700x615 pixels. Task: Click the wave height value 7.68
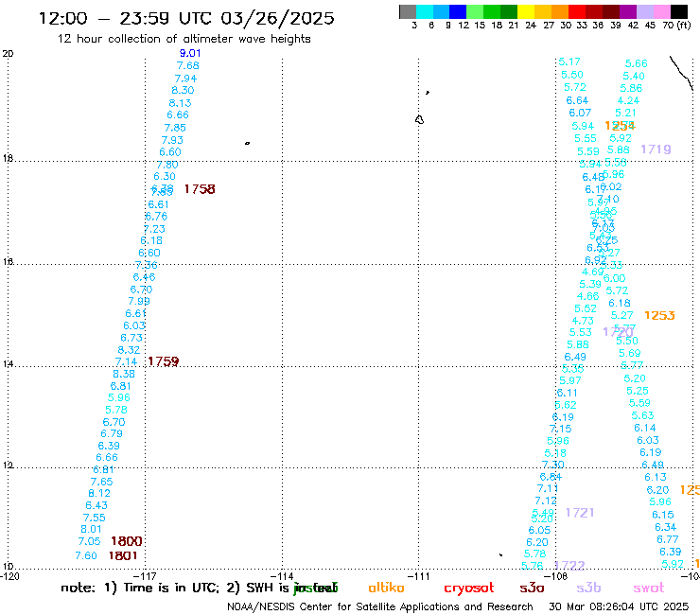(x=188, y=65)
